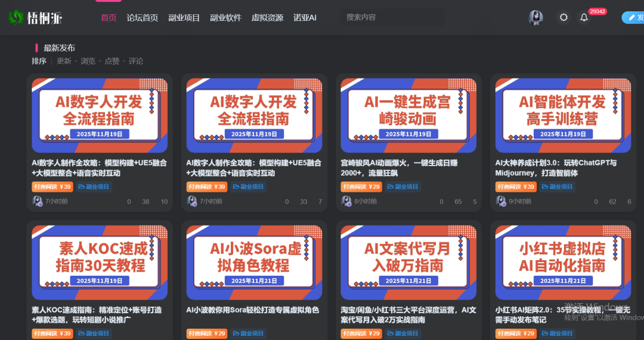The image size is (644, 340).
Task: Open the 首页 nav item
Action: (x=109, y=18)
